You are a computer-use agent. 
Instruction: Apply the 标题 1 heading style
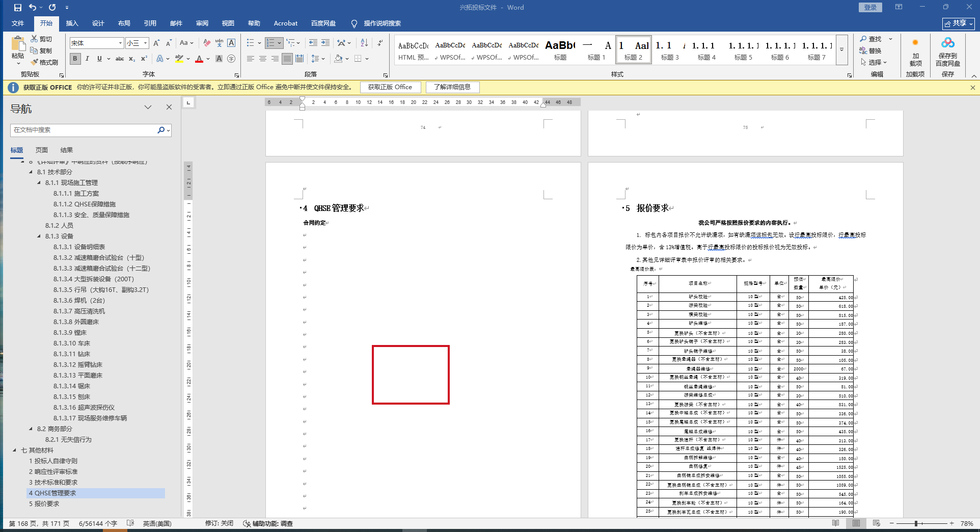coord(596,50)
